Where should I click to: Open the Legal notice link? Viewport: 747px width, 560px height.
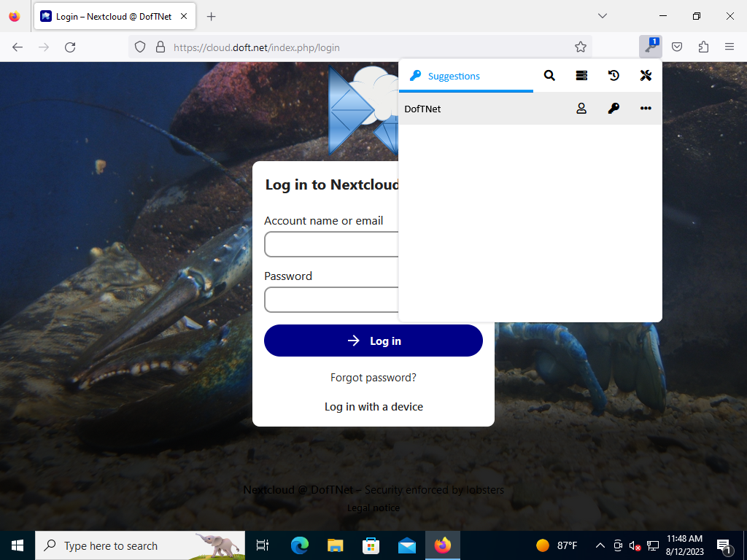(x=373, y=508)
